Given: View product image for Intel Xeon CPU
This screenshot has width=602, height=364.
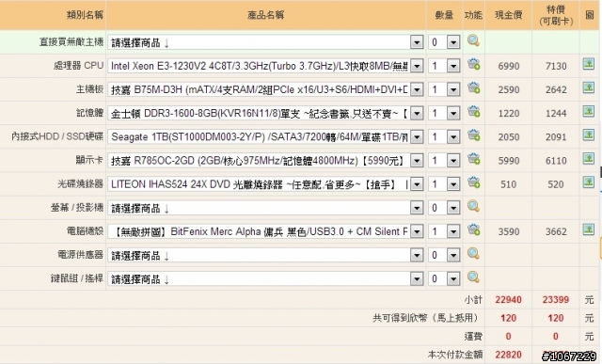Looking at the screenshot, I should [589, 64].
